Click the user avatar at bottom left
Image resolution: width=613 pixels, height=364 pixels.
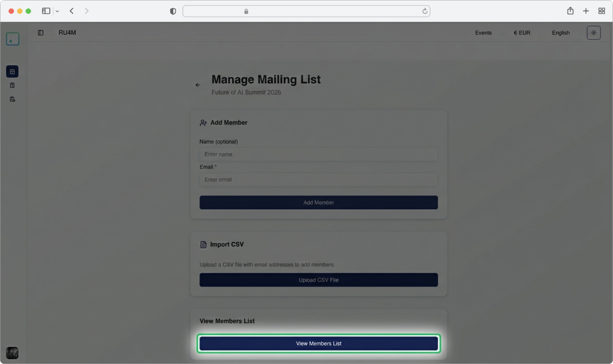click(x=12, y=353)
